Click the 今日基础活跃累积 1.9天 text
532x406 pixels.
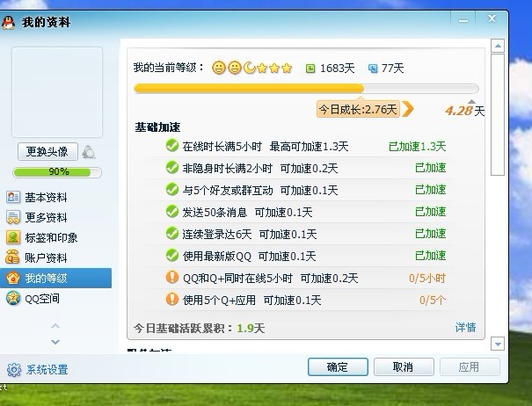(x=199, y=328)
